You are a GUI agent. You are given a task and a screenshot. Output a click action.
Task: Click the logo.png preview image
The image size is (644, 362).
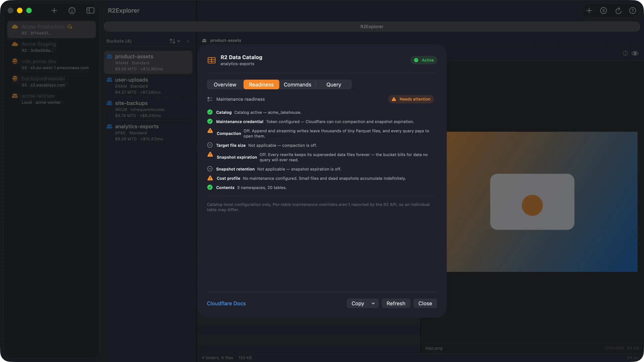[542, 202]
